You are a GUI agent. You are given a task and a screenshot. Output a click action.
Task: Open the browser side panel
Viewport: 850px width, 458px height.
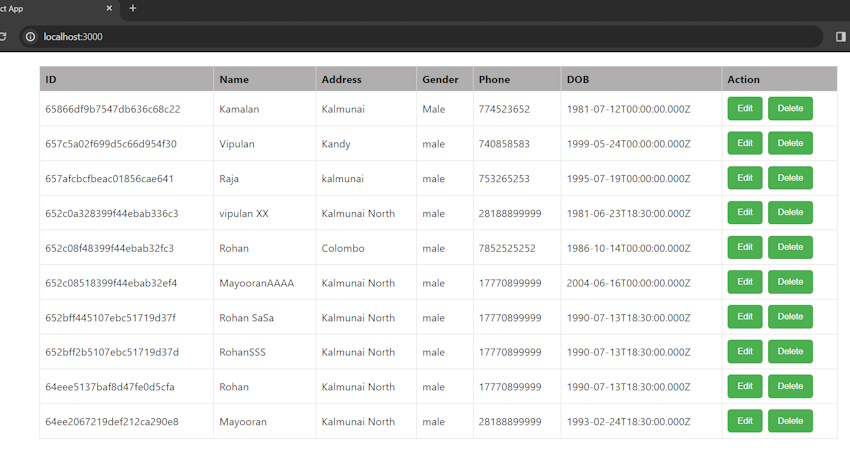pos(840,37)
